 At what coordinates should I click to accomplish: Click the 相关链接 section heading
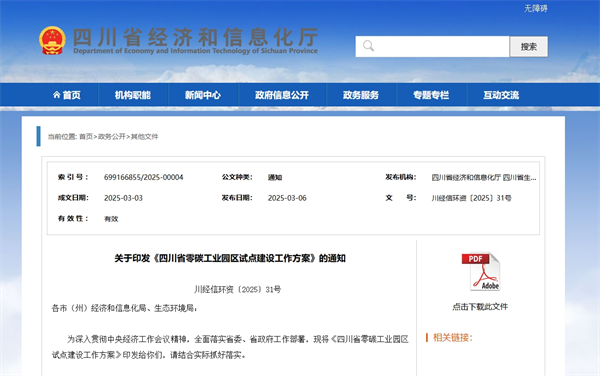click(x=453, y=337)
